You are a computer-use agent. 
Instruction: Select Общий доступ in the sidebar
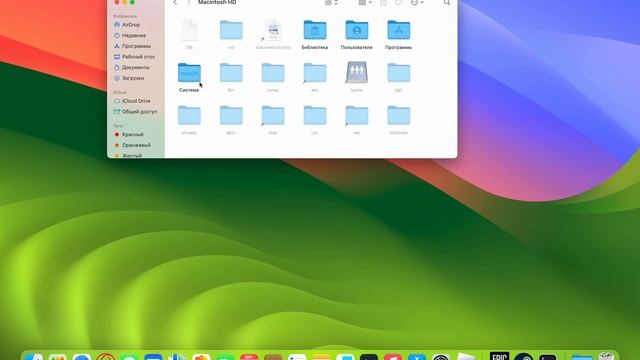click(139, 111)
